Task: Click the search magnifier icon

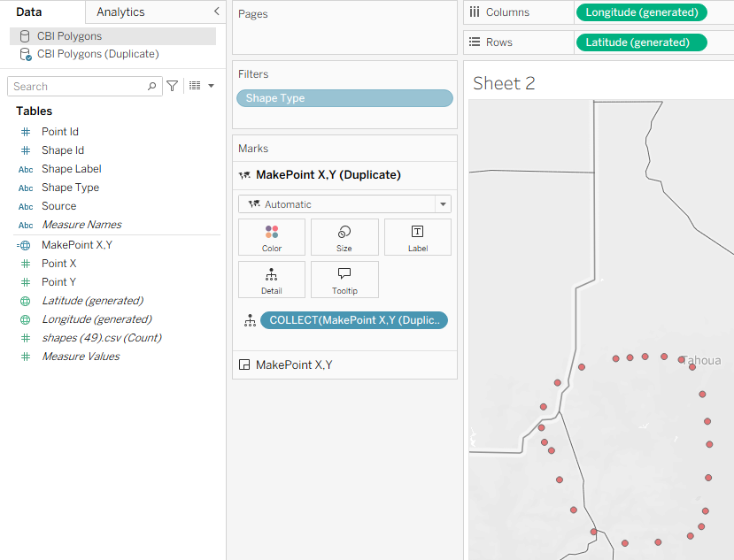Action: point(151,87)
